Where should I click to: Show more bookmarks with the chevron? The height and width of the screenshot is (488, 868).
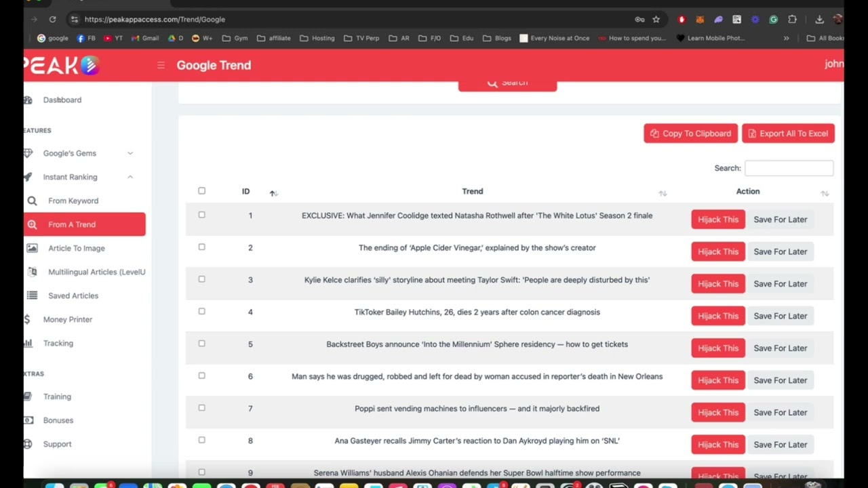click(x=786, y=39)
